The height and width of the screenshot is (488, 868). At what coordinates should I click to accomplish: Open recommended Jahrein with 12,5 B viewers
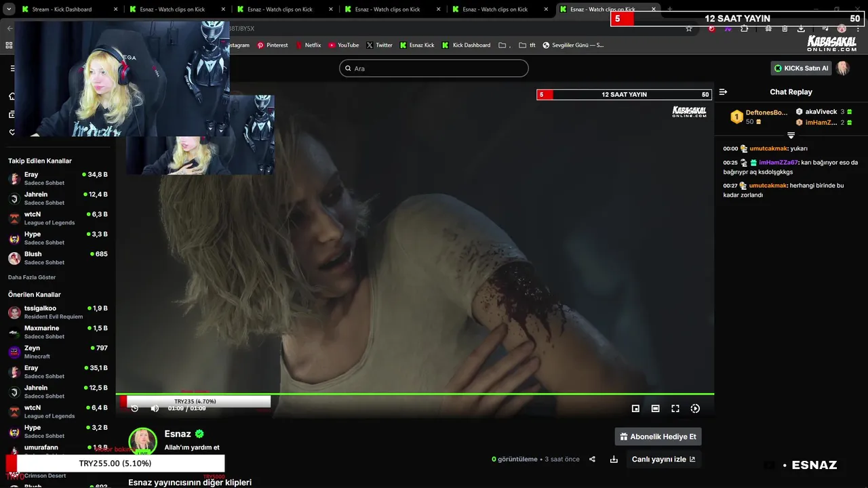(58, 392)
